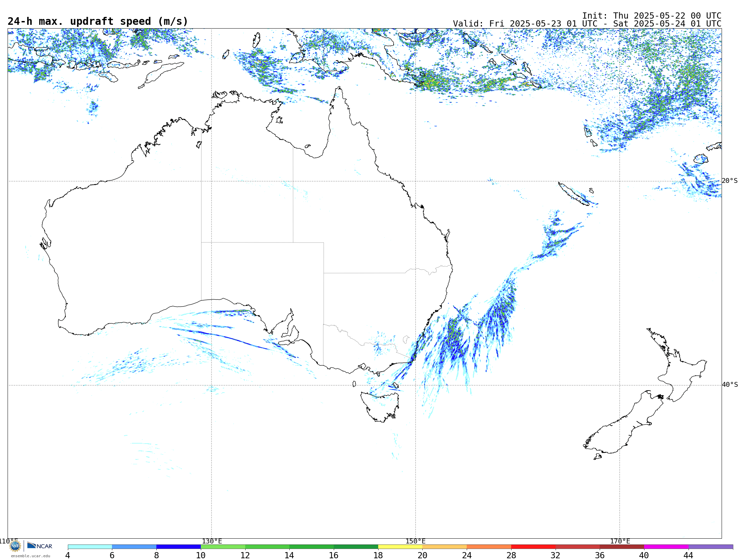Click the colorbar tick label '12'
744x560 pixels.
pos(245,556)
